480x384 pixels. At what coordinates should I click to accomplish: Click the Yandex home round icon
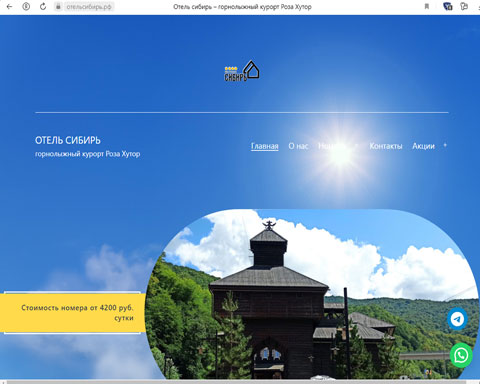(x=26, y=7)
